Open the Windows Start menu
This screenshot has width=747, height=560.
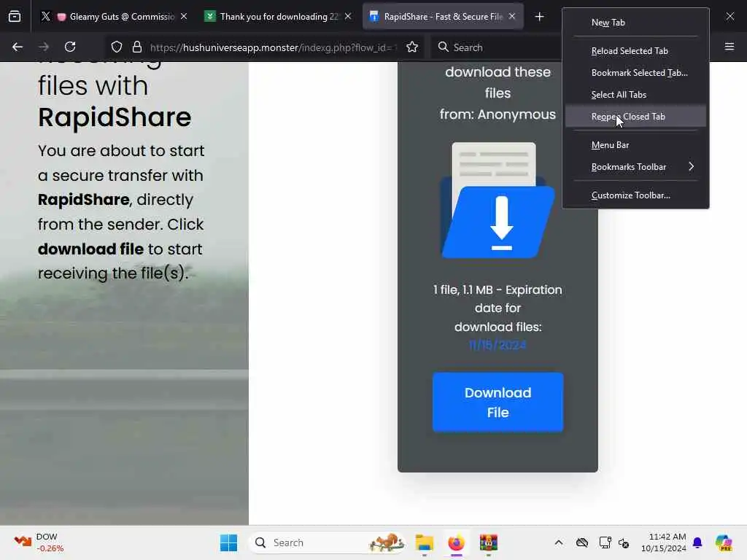(228, 542)
